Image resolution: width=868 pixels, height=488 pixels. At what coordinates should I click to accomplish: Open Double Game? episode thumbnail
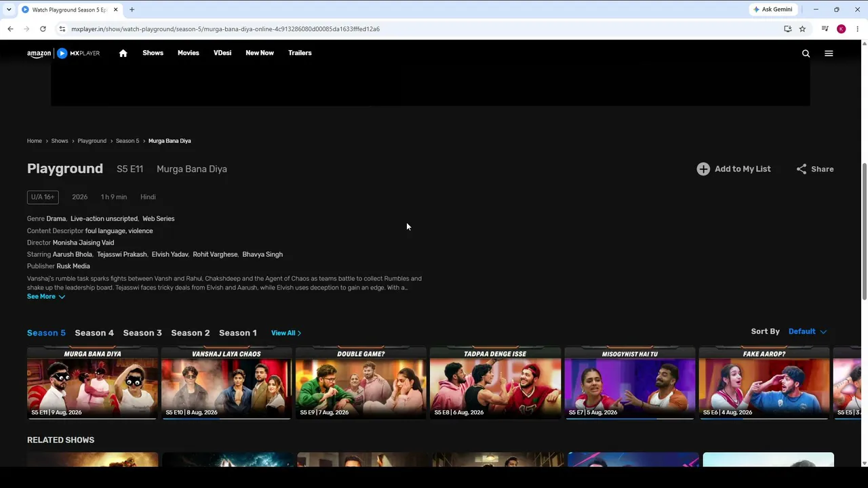coord(361,383)
